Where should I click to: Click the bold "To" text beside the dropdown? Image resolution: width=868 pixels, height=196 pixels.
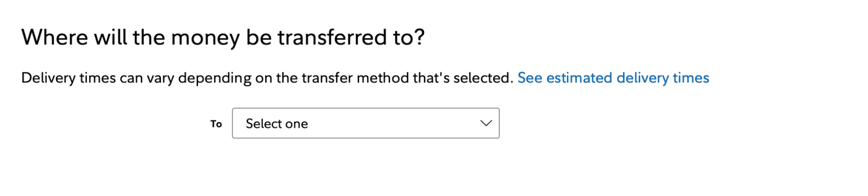(216, 124)
